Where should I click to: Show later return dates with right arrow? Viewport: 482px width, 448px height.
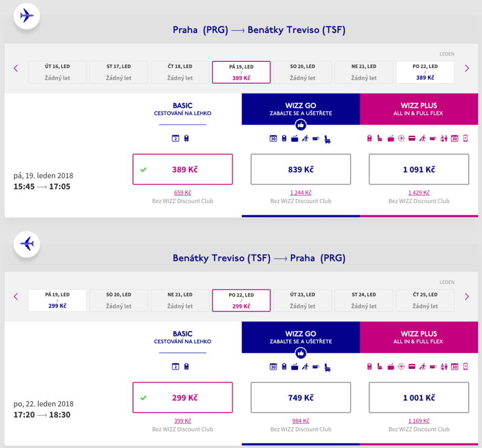[x=466, y=297]
